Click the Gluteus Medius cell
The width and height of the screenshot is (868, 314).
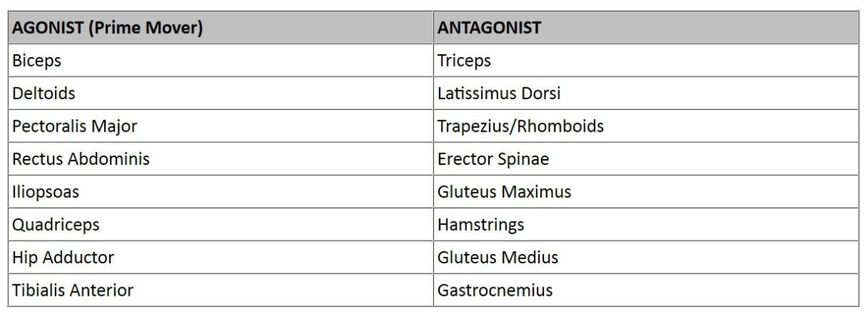coord(498,258)
